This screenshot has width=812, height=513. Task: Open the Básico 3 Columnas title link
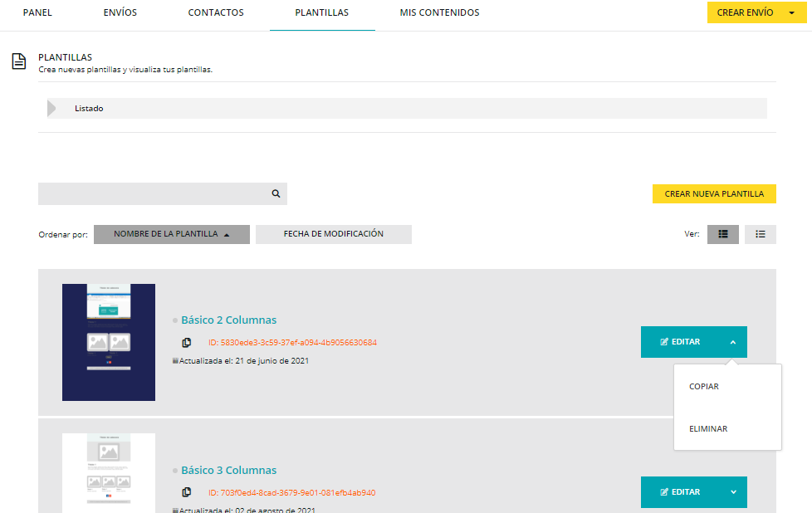pos(228,471)
